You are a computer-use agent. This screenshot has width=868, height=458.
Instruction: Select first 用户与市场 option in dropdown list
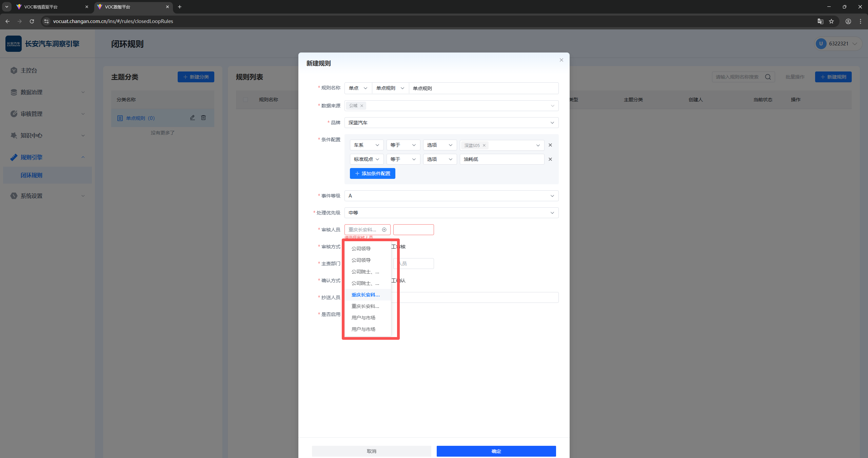pos(363,318)
